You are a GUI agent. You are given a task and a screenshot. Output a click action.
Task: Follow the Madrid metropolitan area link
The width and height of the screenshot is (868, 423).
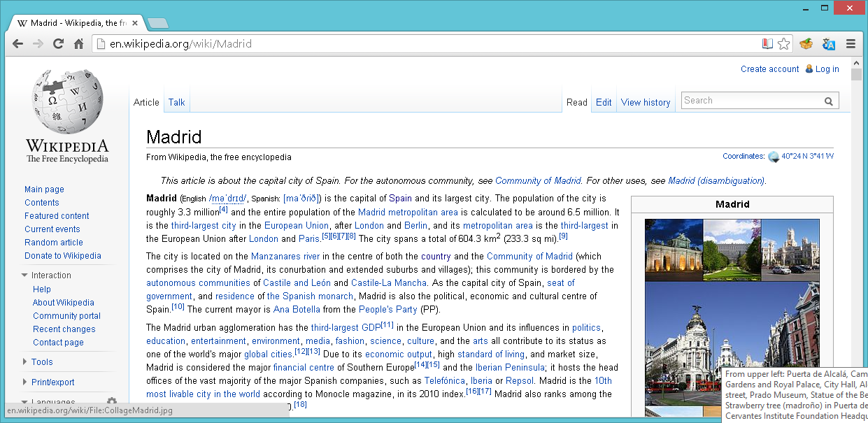pyautogui.click(x=408, y=212)
